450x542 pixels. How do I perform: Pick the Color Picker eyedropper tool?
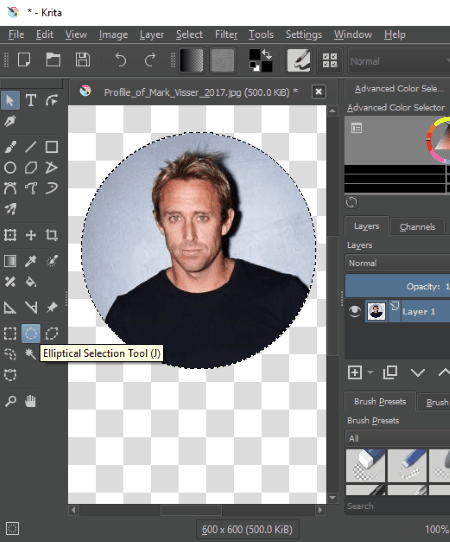(x=31, y=261)
